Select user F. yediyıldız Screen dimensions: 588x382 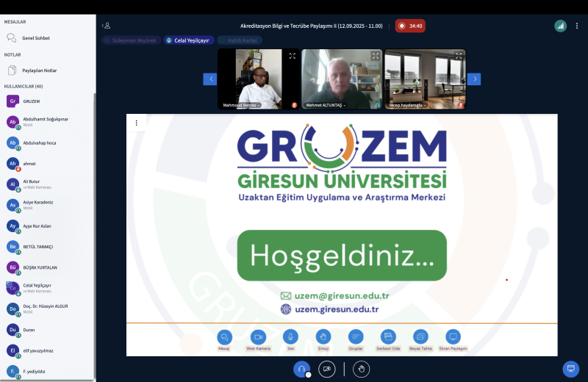coord(47,372)
